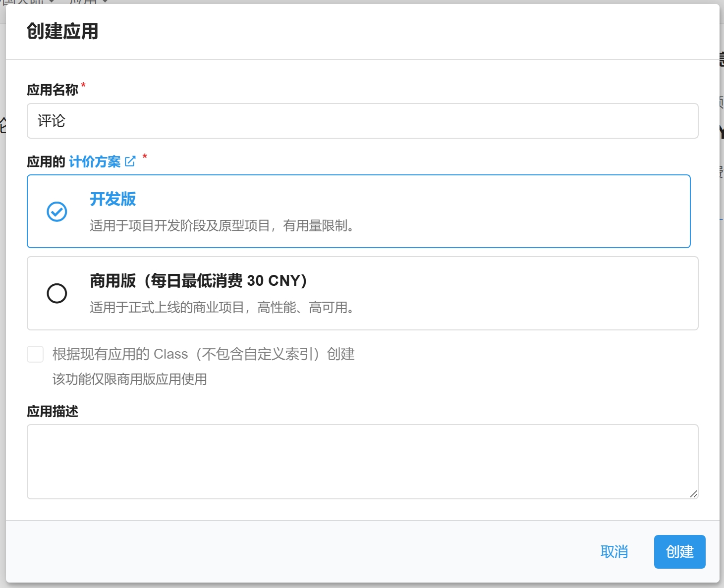Click the external link icon beside 计价方案
Viewport: 724px width, 588px height.
tap(130, 161)
